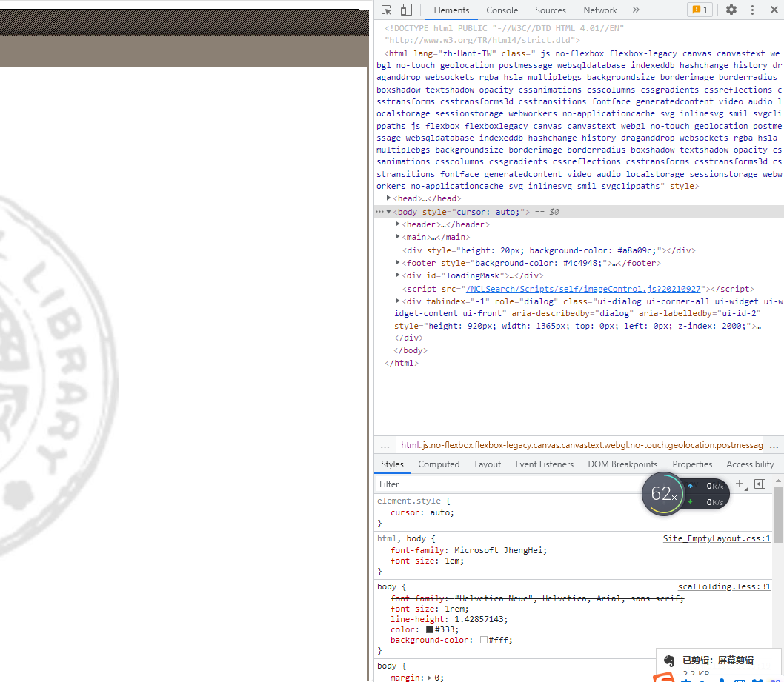Expand the head element node
Screen dimensions: 784x682
click(x=389, y=198)
